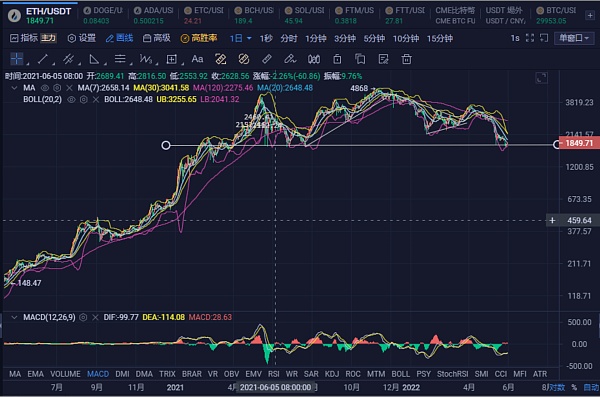The height and width of the screenshot is (397, 600).
Task: Toggle the 对数 log scale option
Action: click(557, 387)
